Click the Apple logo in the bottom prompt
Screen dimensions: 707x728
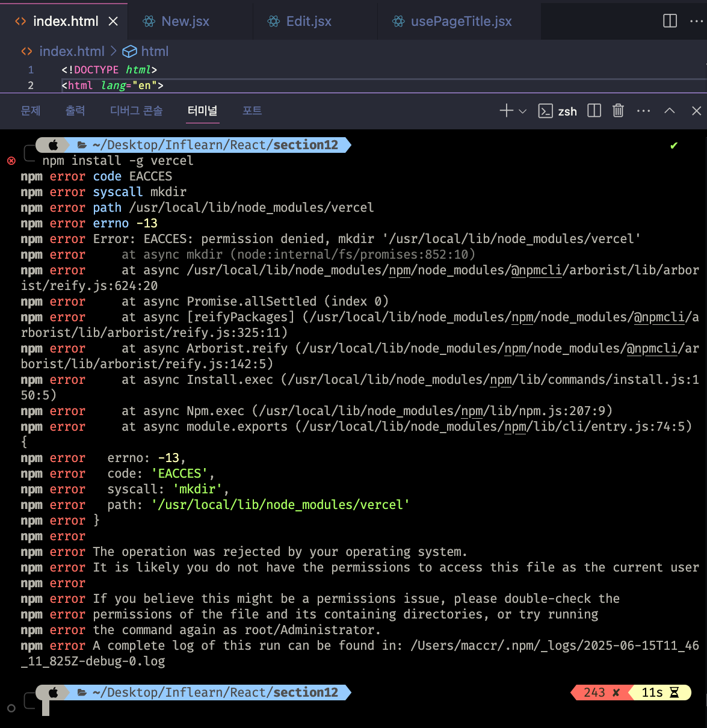tap(54, 693)
